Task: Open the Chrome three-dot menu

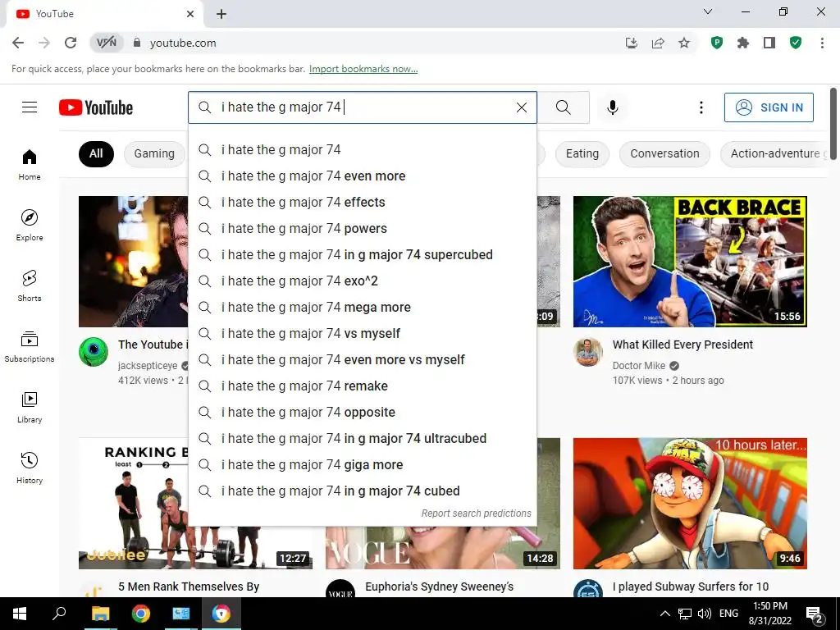Action: [x=822, y=43]
